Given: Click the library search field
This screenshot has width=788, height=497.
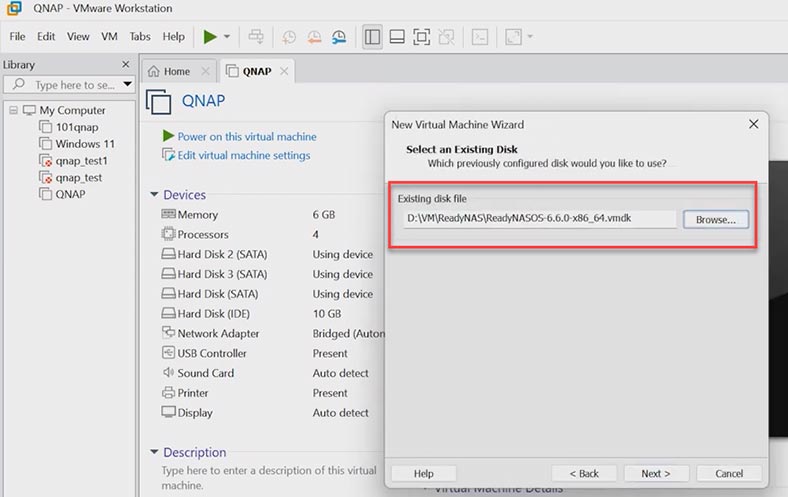Looking at the screenshot, I should [68, 85].
